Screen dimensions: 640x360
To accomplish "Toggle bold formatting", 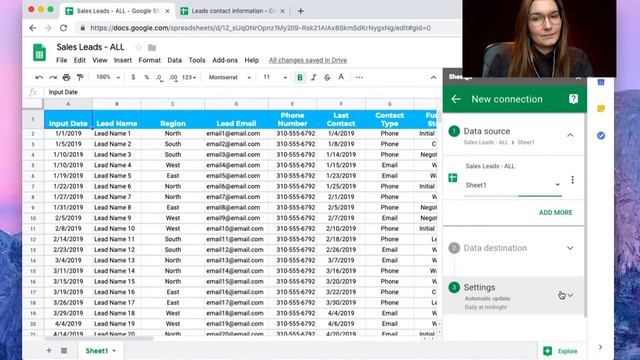I will point(300,77).
